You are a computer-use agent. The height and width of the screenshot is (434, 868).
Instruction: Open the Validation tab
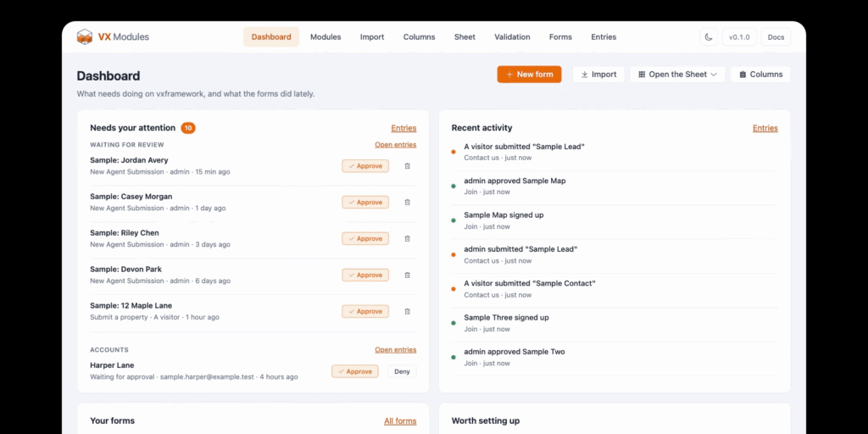[x=512, y=37]
